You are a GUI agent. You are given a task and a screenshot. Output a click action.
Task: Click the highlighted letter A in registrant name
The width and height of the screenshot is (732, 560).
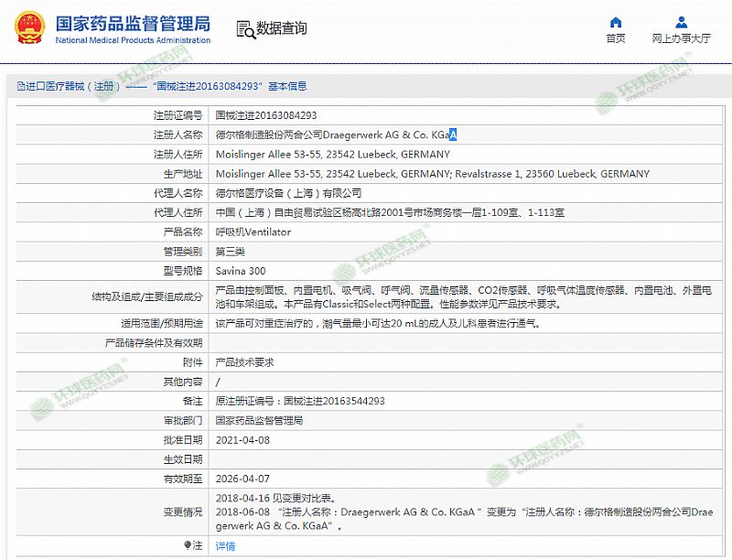click(x=453, y=135)
